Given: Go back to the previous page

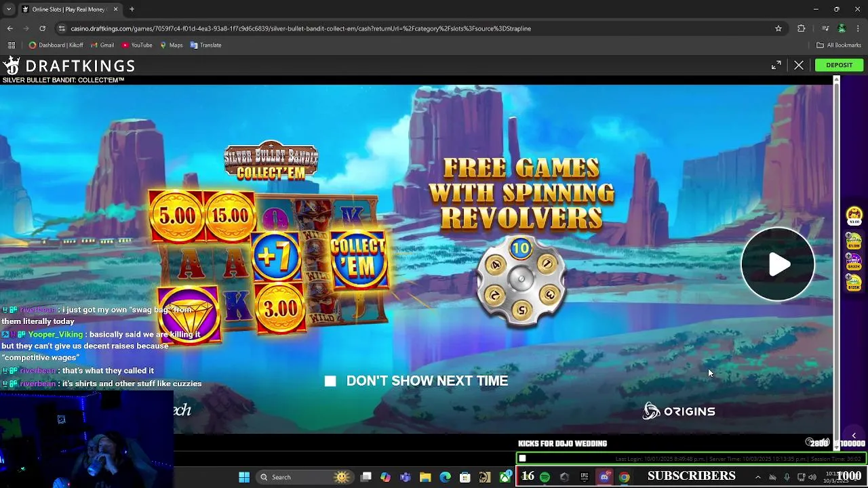Looking at the screenshot, I should pos(10,28).
